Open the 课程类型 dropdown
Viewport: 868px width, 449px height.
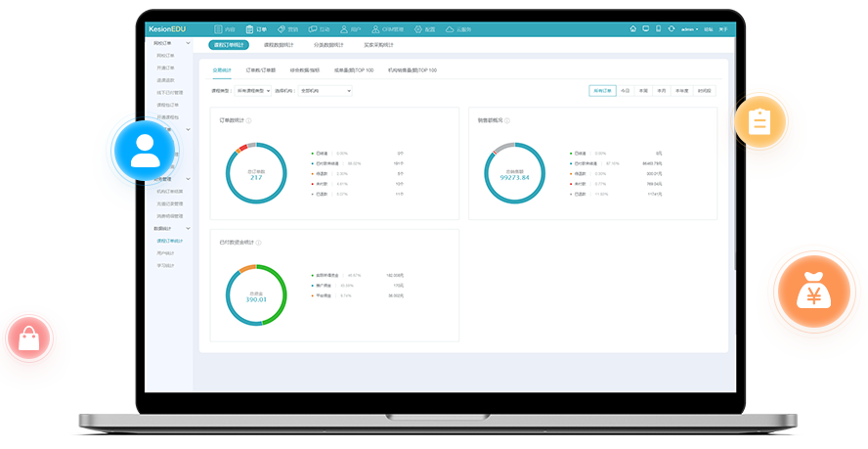253,90
